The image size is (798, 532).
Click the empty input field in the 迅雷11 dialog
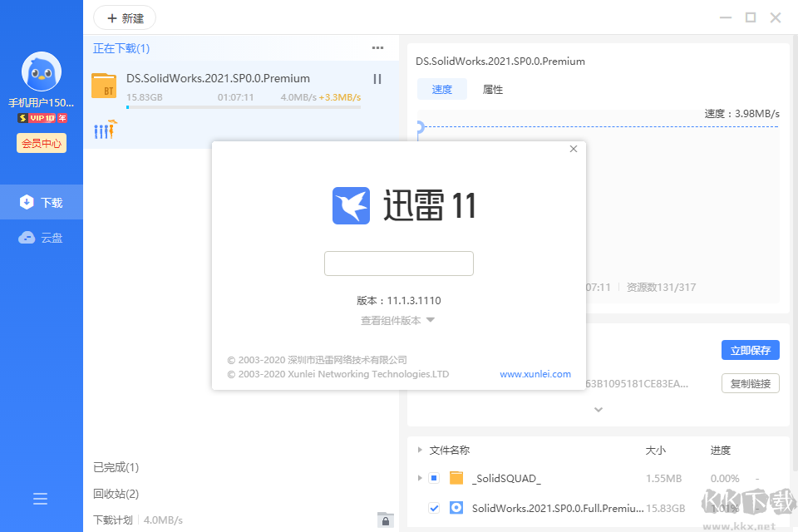click(399, 263)
